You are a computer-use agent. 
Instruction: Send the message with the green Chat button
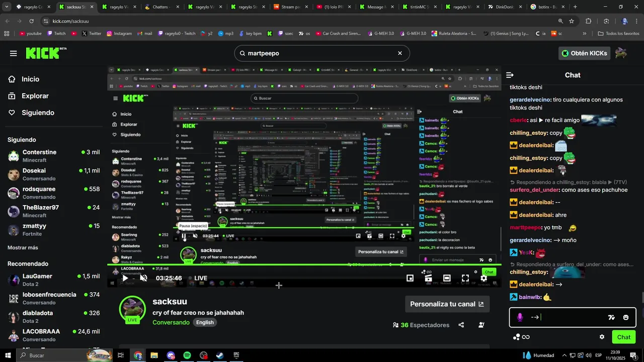[623, 337]
